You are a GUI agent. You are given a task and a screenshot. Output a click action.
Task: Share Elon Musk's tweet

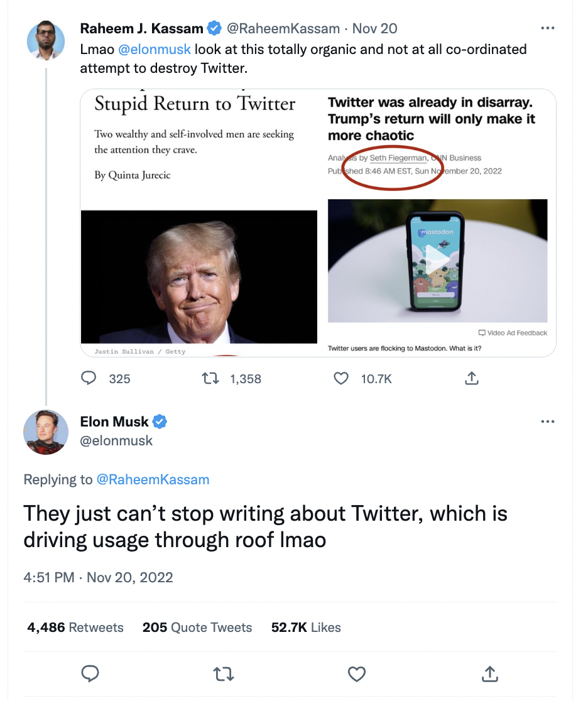coord(489,674)
